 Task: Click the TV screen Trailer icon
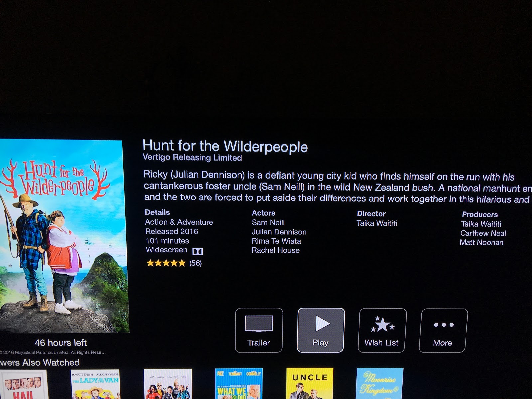click(x=259, y=324)
